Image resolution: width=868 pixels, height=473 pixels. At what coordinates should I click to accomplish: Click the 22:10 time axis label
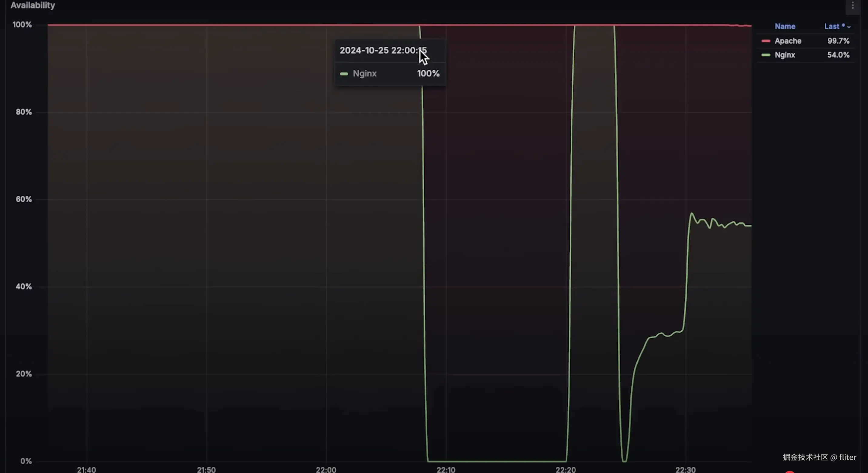coord(446,469)
